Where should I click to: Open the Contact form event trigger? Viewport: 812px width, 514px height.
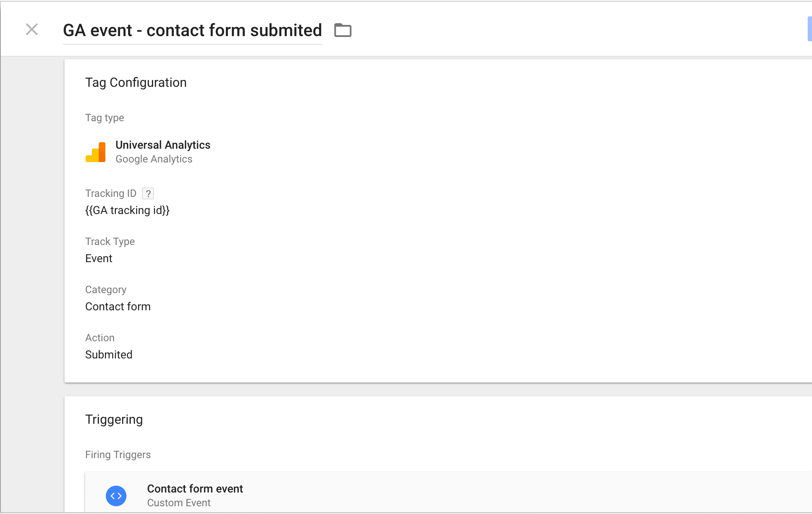448,492
